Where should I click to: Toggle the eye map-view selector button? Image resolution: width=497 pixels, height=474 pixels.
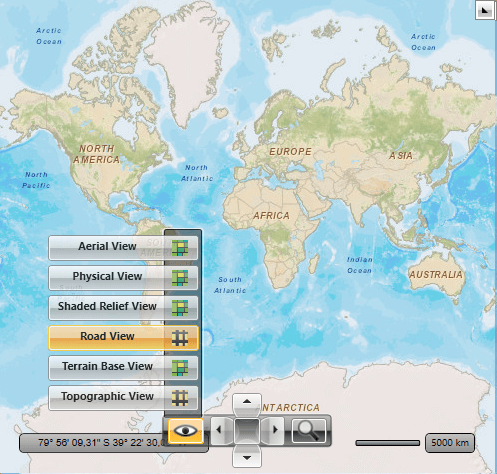tap(186, 431)
